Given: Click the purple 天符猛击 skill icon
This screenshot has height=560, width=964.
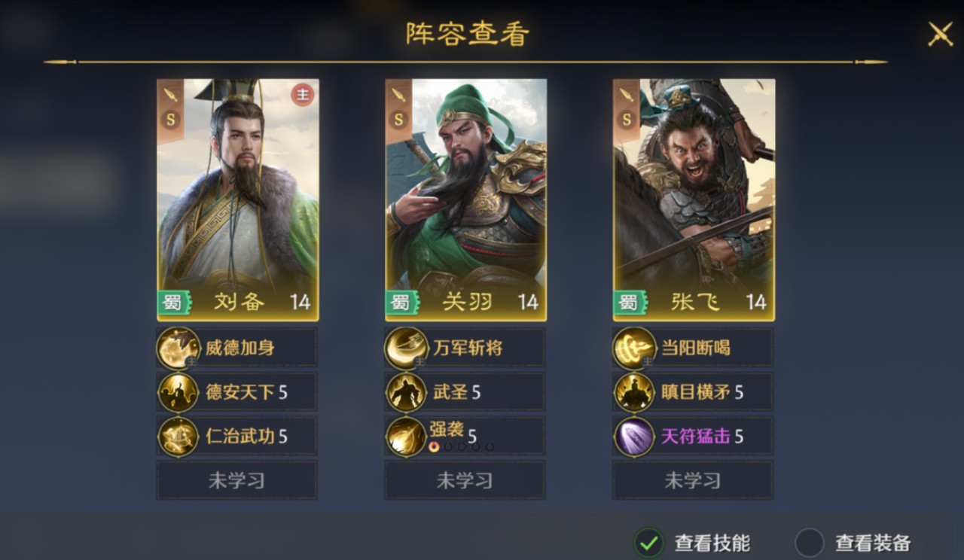Looking at the screenshot, I should tap(634, 436).
